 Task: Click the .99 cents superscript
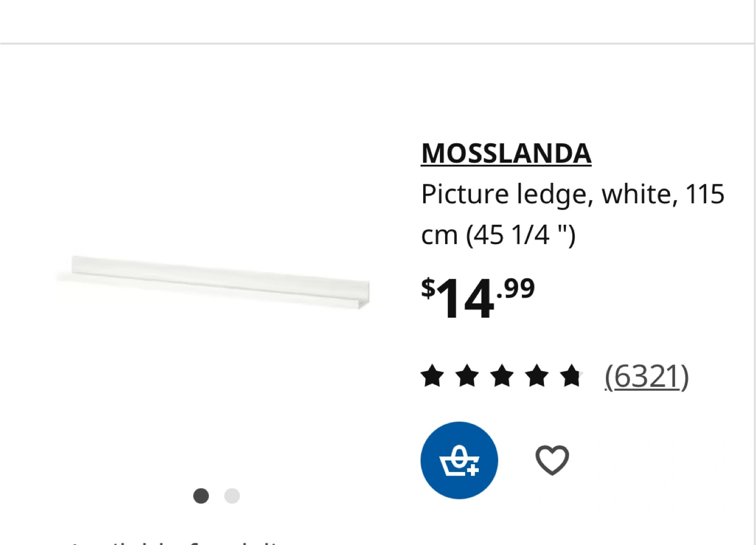[x=515, y=288]
